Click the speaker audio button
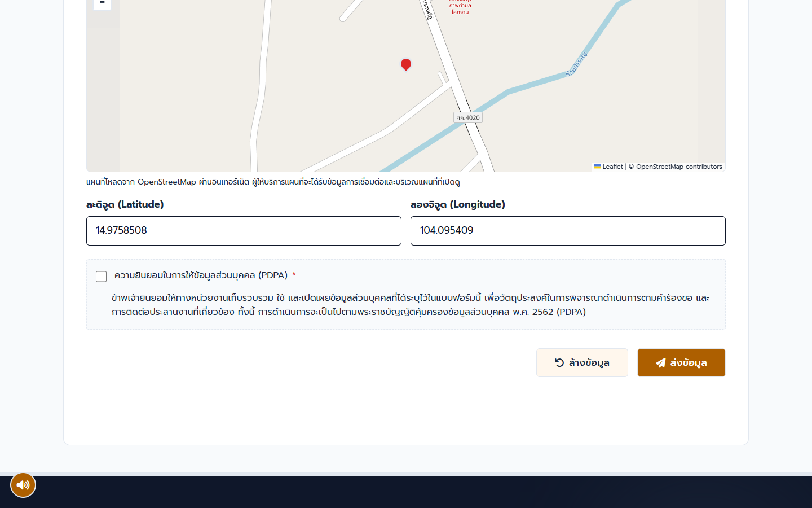 coord(23,485)
